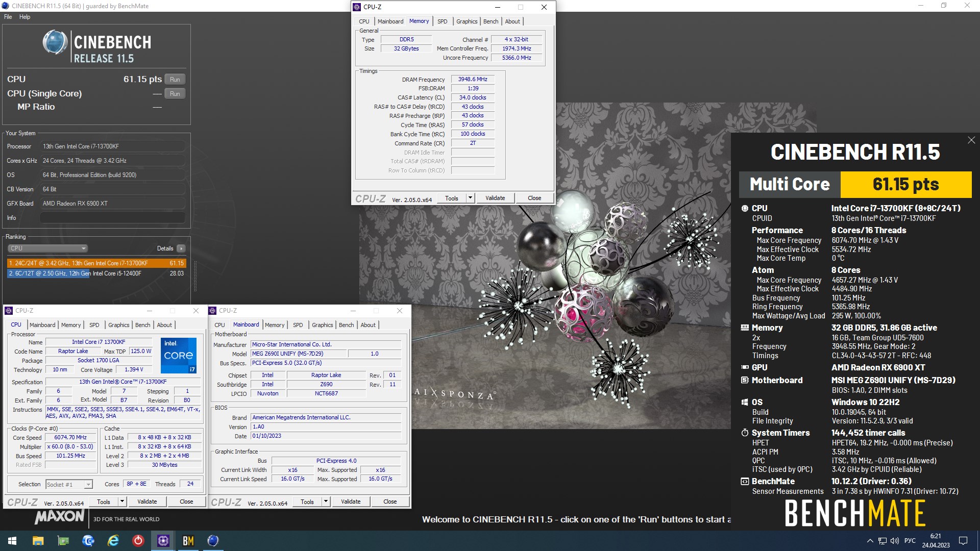The width and height of the screenshot is (980, 551).
Task: Minimize the top Memory CPU-Z window
Action: pos(497,7)
